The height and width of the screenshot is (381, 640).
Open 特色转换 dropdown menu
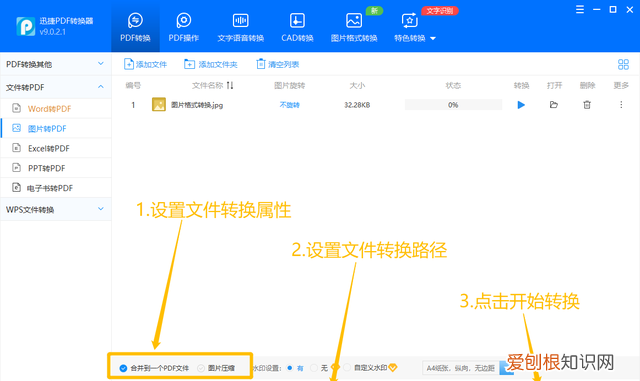(x=415, y=27)
